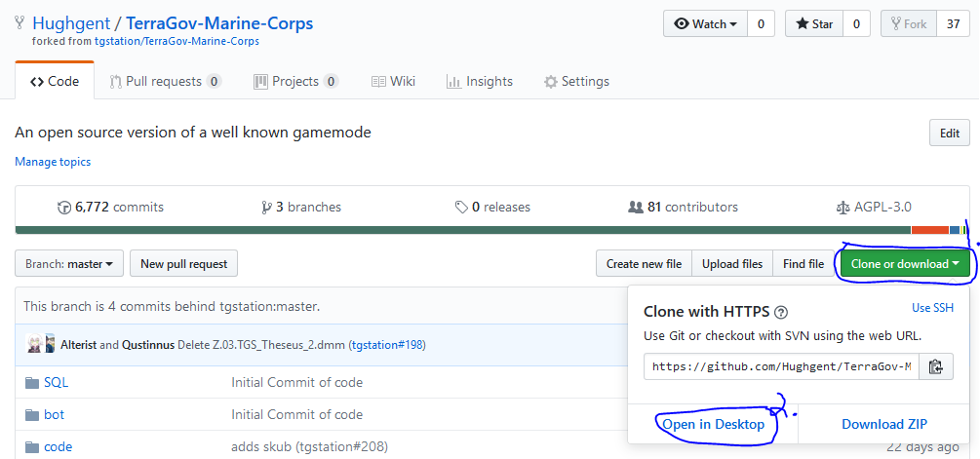Switch to the Code tab
980x459 pixels.
(55, 81)
